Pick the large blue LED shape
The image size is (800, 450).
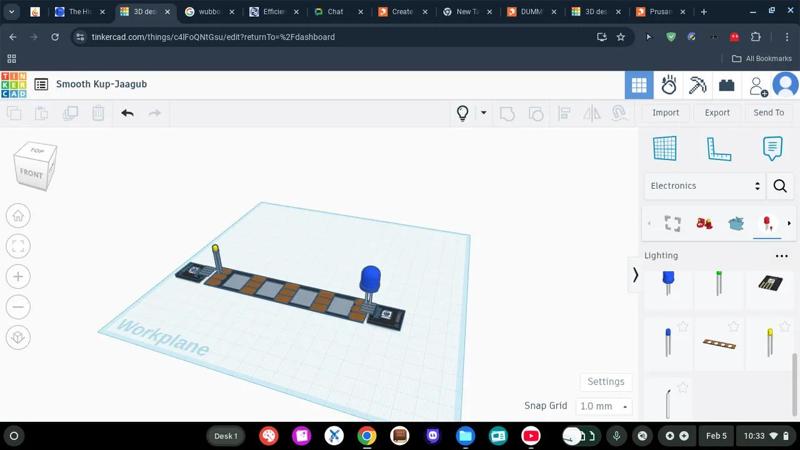click(x=668, y=284)
